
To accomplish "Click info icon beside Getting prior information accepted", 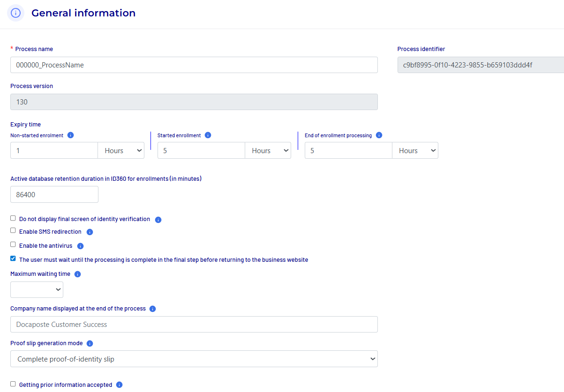I will pyautogui.click(x=119, y=385).
